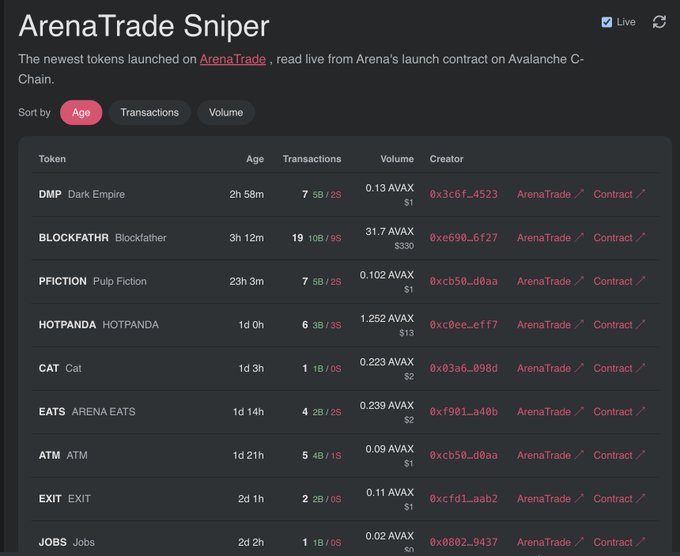The height and width of the screenshot is (556, 680).
Task: Click the refresh icon next to Live
Action: (659, 22)
